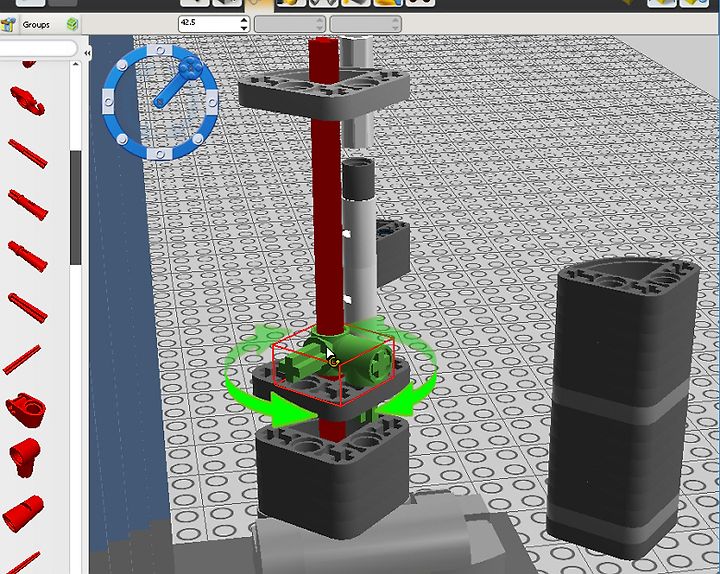Click the top node of blue camera ring

coord(160,50)
